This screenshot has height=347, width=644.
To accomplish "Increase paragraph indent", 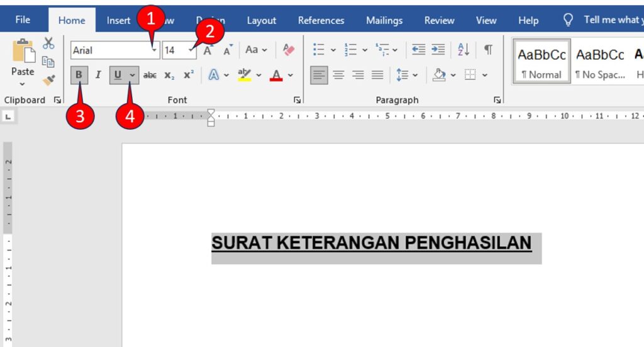I will tap(438, 50).
